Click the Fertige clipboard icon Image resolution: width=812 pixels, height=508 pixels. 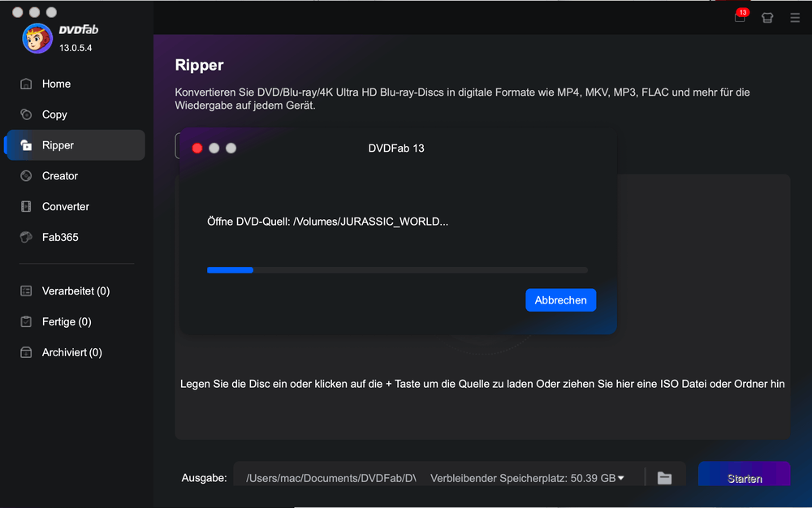pyautogui.click(x=26, y=322)
